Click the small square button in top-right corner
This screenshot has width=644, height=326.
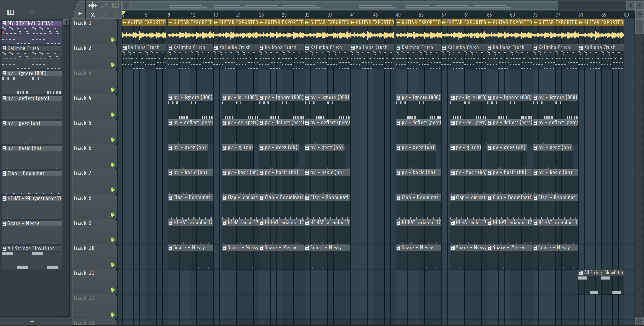(x=639, y=5)
